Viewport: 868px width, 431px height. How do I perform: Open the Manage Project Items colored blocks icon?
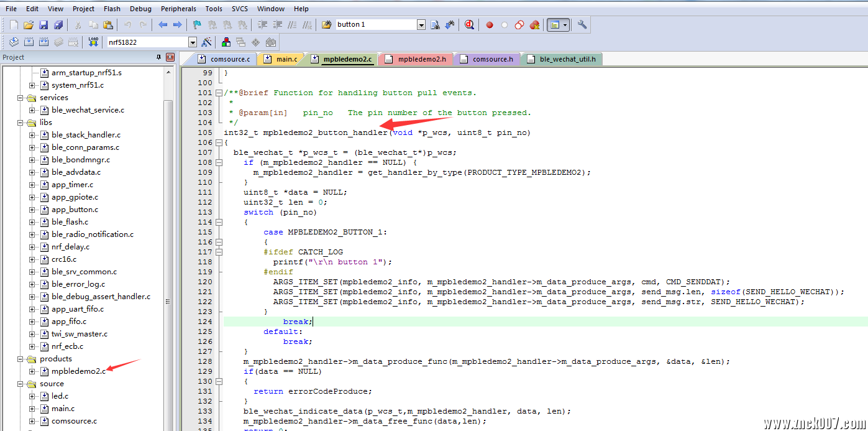click(x=226, y=42)
